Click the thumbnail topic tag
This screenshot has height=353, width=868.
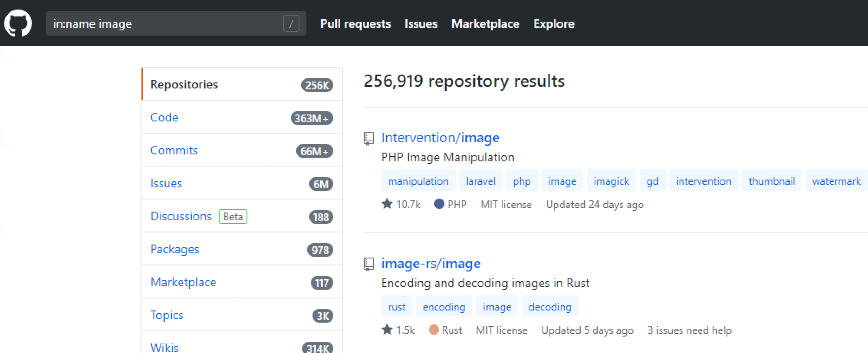[772, 181]
